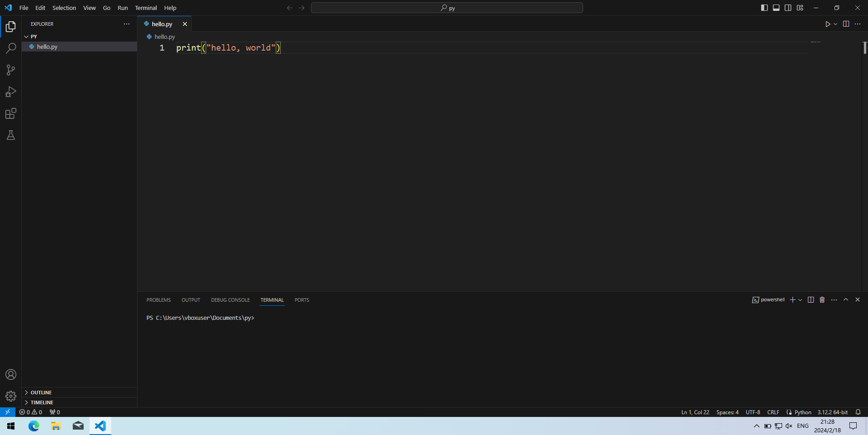Open terminal launch profile dropdown
Image resolution: width=868 pixels, height=435 pixels.
pos(800,300)
